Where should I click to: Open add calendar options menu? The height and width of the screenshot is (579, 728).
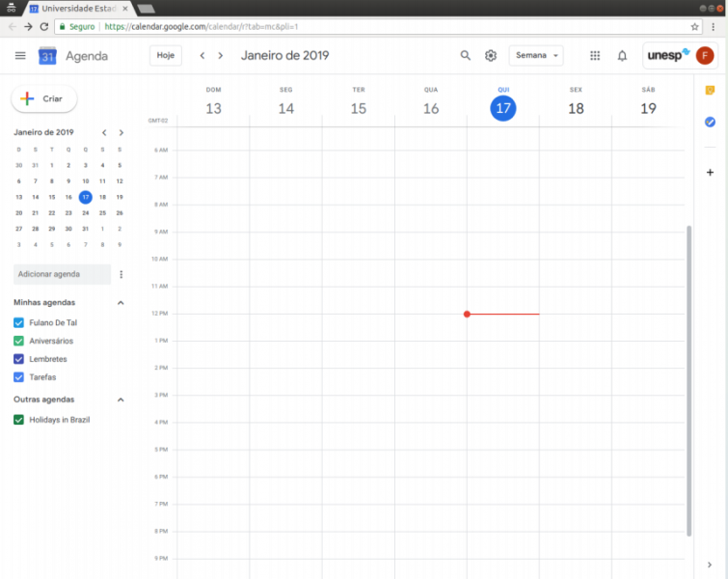coord(121,274)
